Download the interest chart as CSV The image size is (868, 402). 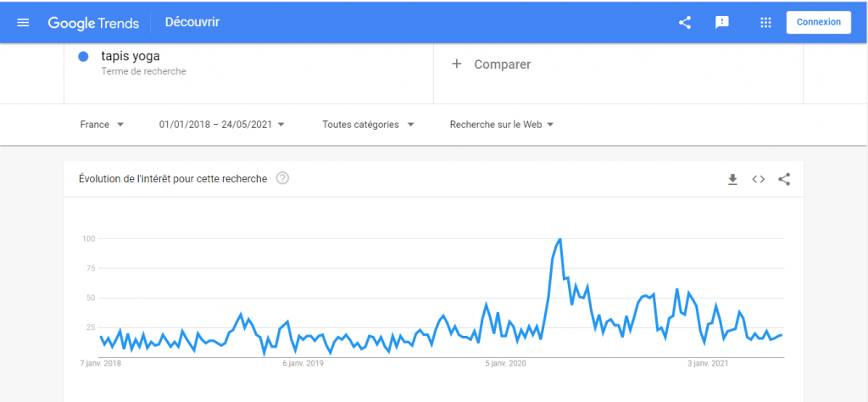[733, 179]
